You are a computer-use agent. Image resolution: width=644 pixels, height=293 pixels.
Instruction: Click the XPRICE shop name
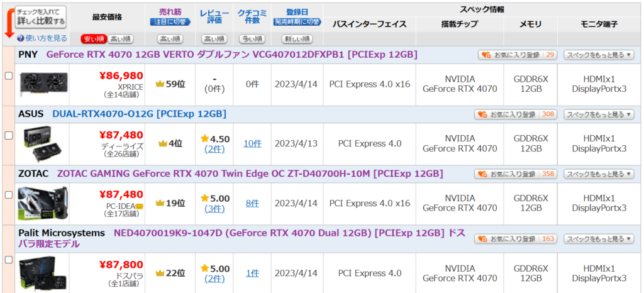[131, 87]
